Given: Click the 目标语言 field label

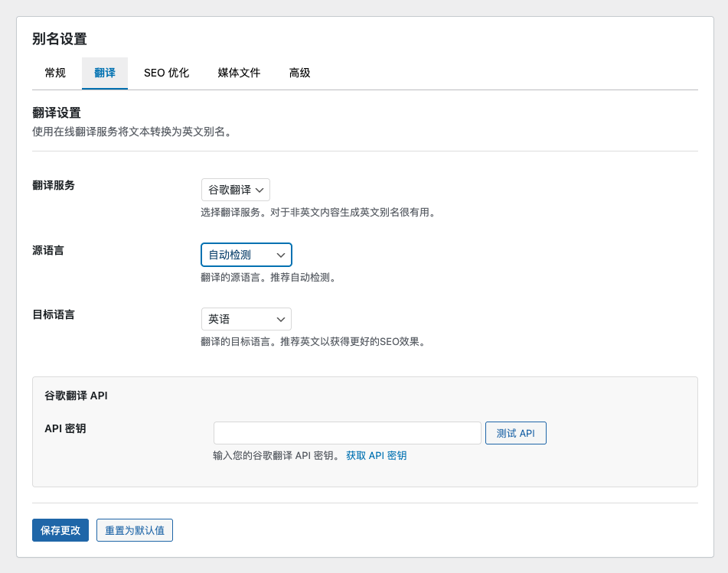Looking at the screenshot, I should 54,314.
